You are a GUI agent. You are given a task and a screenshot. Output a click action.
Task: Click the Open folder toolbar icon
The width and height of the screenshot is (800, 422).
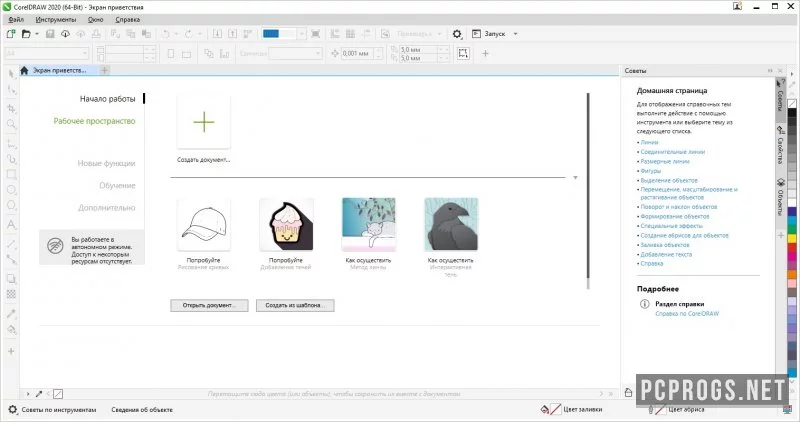(x=26, y=34)
